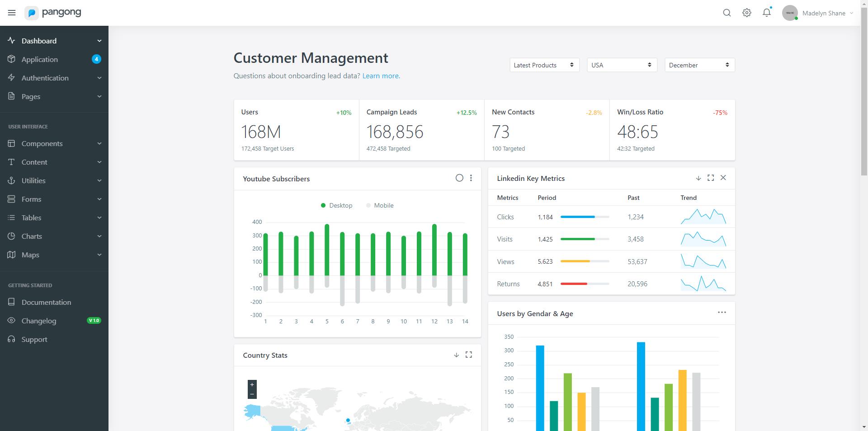Click the Support headphones icon
This screenshot has width=868, height=431.
(x=11, y=339)
